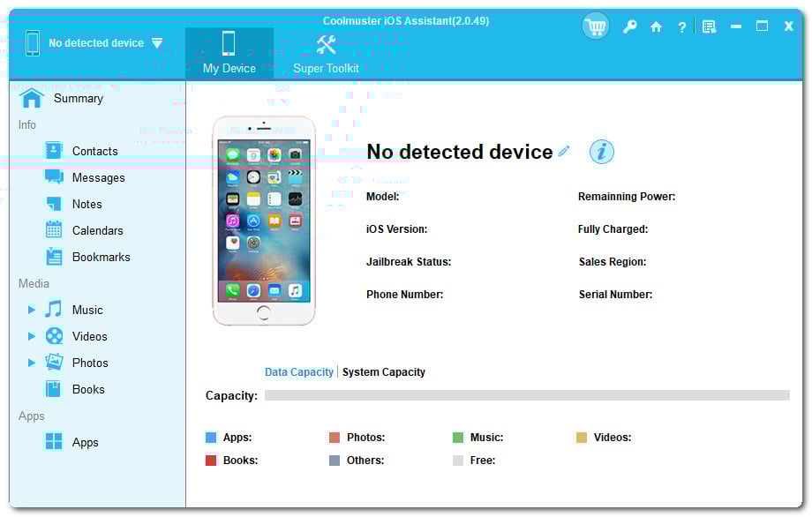Click the yellow Videos legend swatch

point(582,438)
